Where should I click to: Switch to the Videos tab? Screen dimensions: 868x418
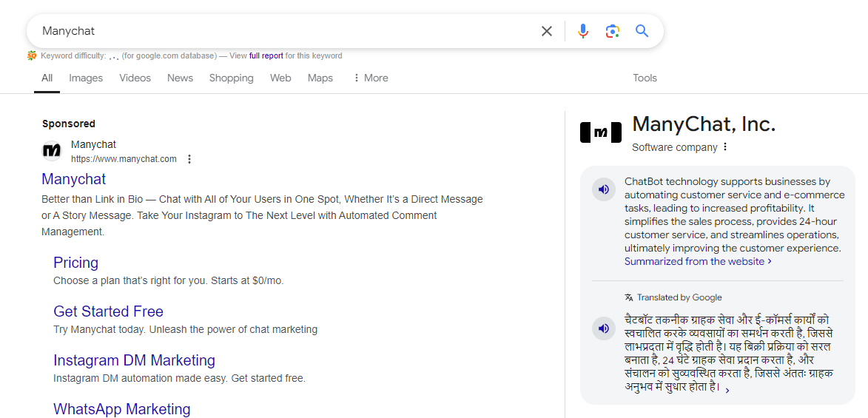135,78
